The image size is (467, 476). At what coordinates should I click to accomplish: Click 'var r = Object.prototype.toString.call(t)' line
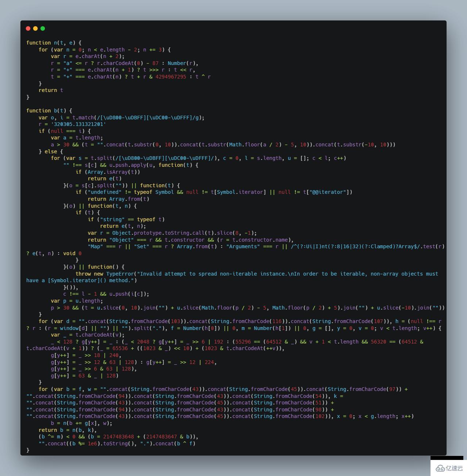click(172, 233)
